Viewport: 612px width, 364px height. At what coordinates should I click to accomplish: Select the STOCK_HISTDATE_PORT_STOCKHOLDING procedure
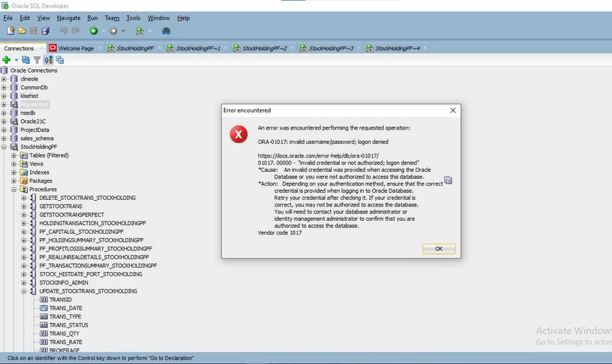point(91,274)
